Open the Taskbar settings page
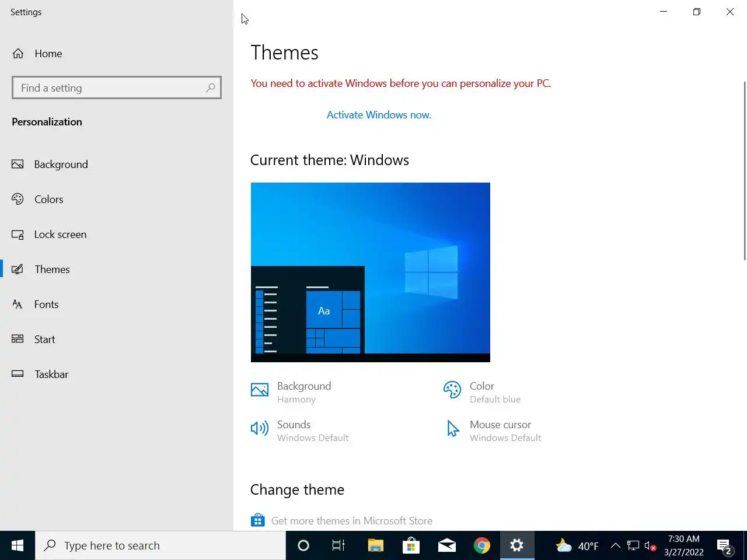 [117, 374]
